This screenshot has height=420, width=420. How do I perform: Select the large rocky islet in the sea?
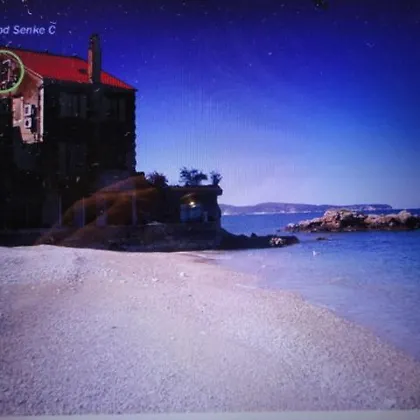[352, 221]
